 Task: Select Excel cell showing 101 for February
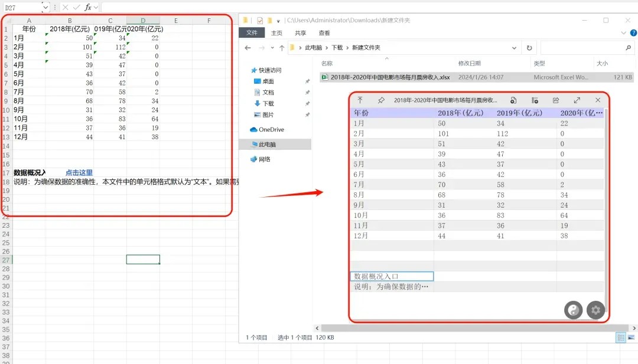pos(70,47)
